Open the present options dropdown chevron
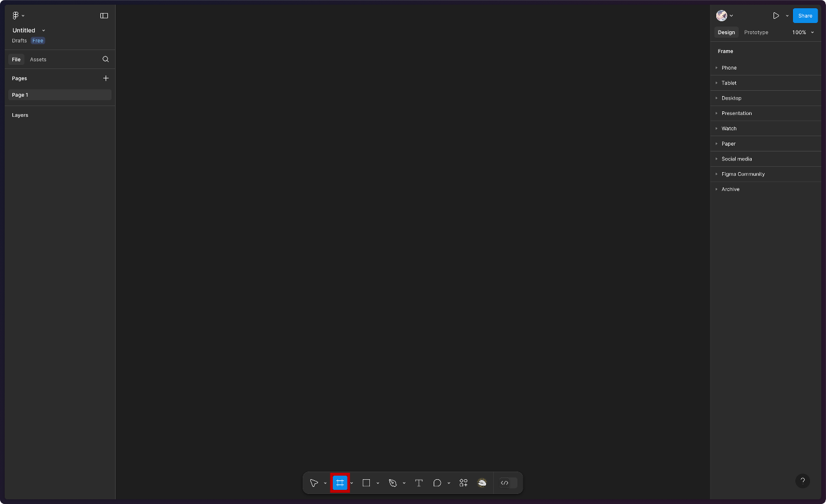Image resolution: width=826 pixels, height=504 pixels. point(787,16)
